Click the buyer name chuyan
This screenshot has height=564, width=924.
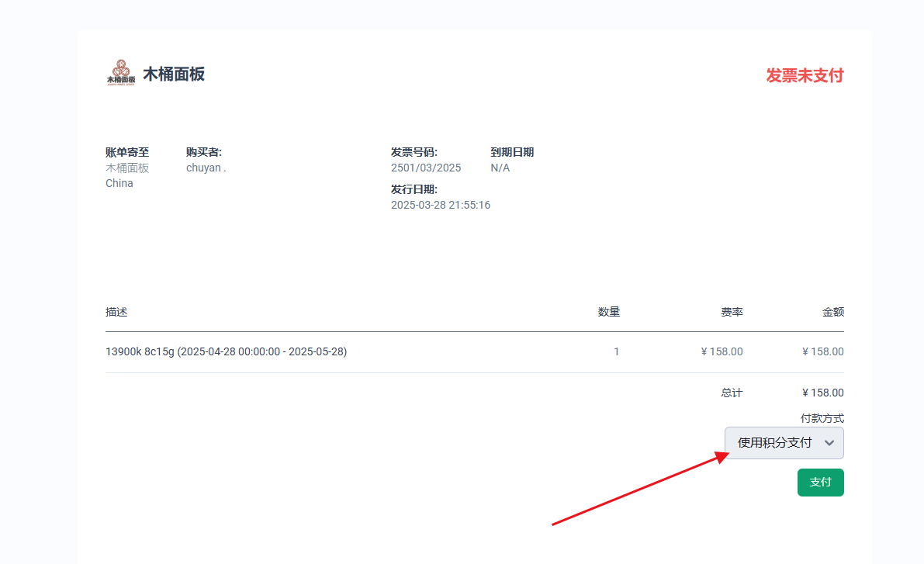(206, 168)
